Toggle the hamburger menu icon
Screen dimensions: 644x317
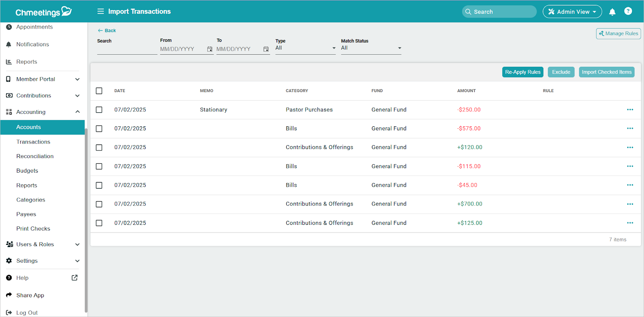(101, 11)
